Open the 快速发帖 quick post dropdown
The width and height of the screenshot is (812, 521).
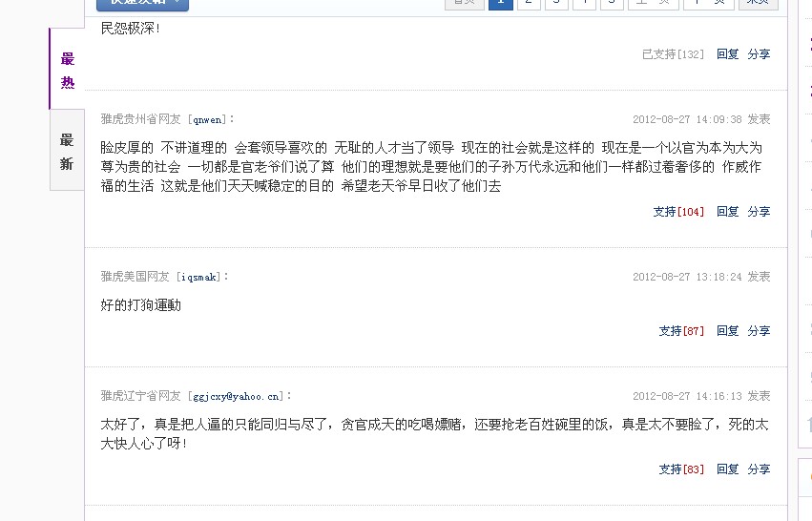click(142, 4)
